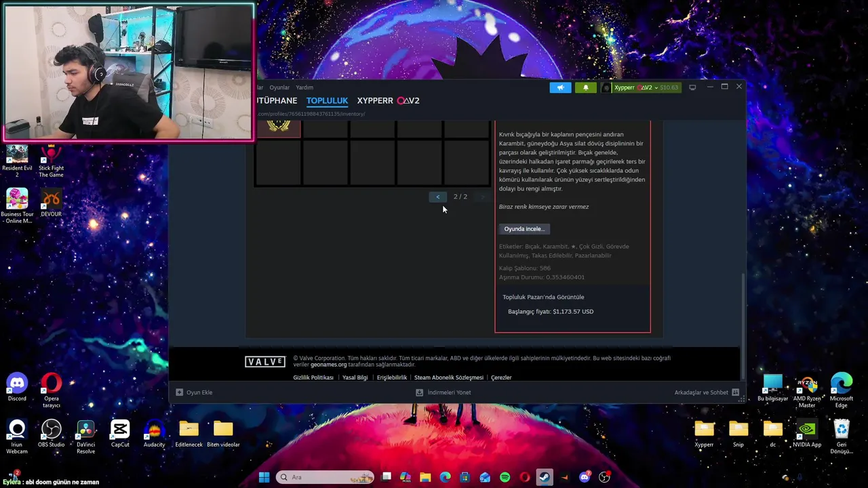Open NVIDIA App desktop shortcut
This screenshot has width=868, height=488.
[807, 434]
